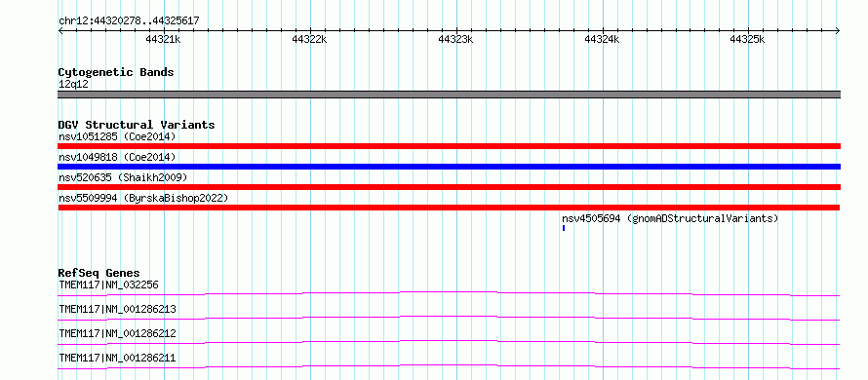Viewport: 868px width, 380px height.
Task: Click the TMEM117|NM_032256 gene label
Action: coord(108,285)
